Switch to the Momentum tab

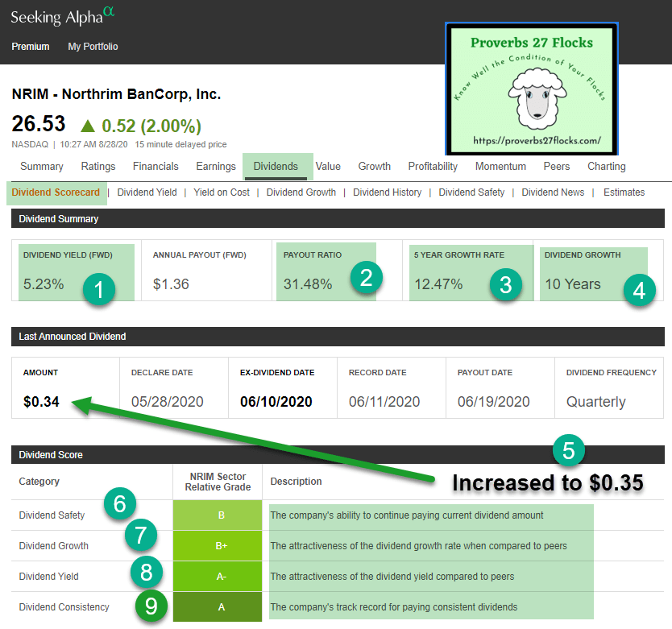[500, 167]
